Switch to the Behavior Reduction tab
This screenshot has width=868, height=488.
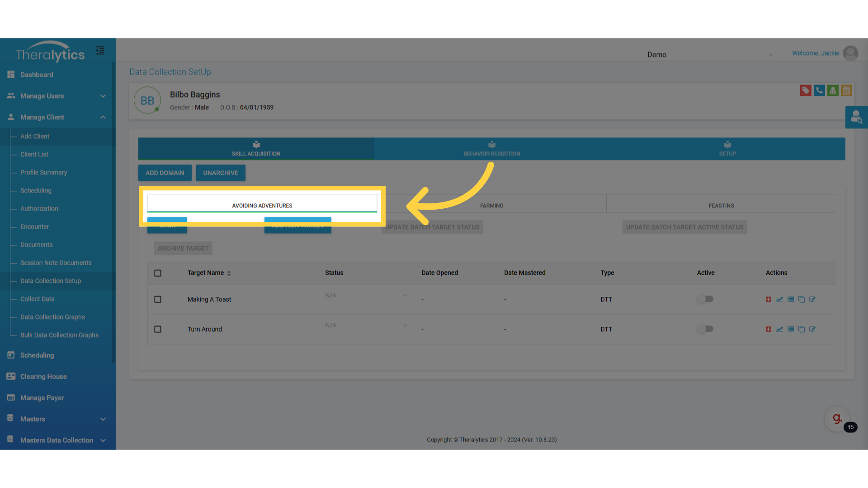[x=491, y=149]
